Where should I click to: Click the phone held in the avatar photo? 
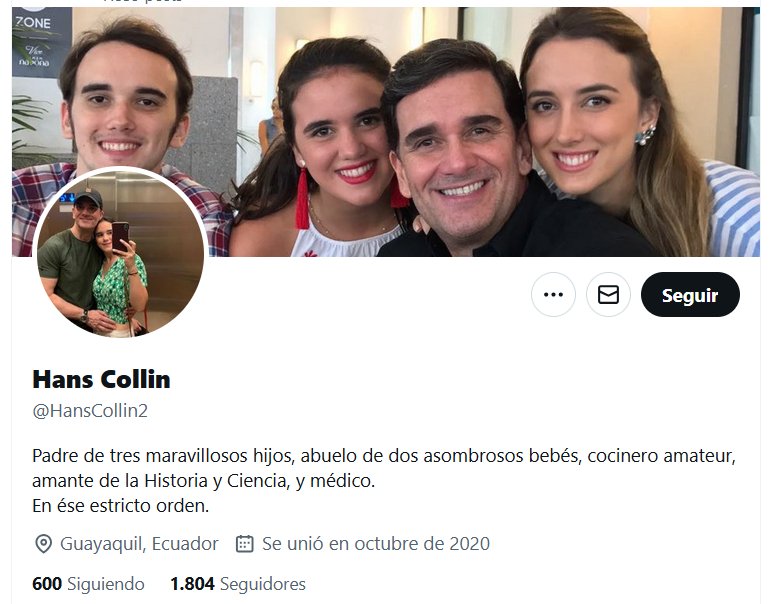pyautogui.click(x=120, y=235)
